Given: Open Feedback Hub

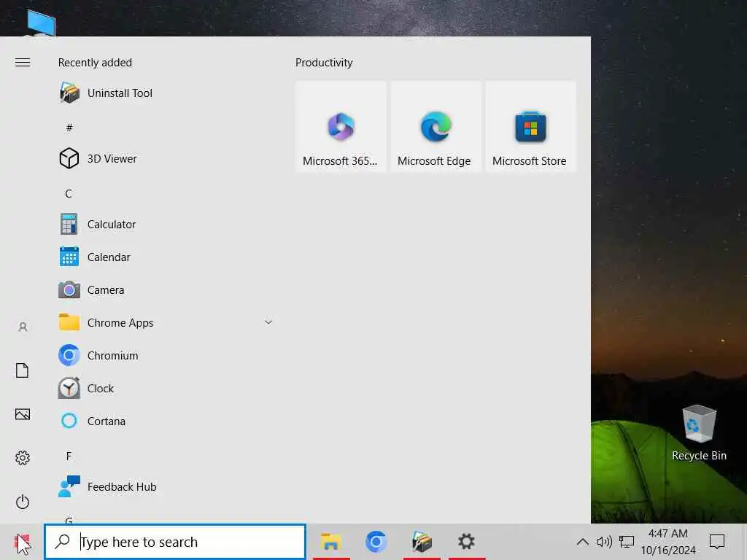Looking at the screenshot, I should (x=164, y=487).
